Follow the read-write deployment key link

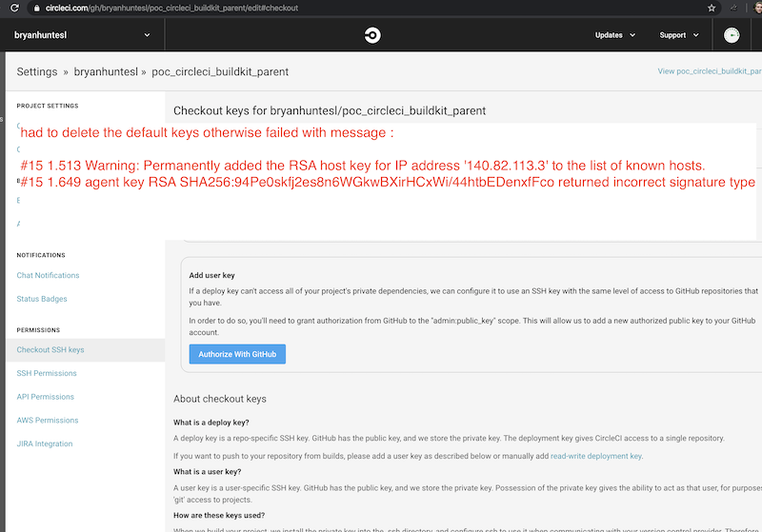596,456
